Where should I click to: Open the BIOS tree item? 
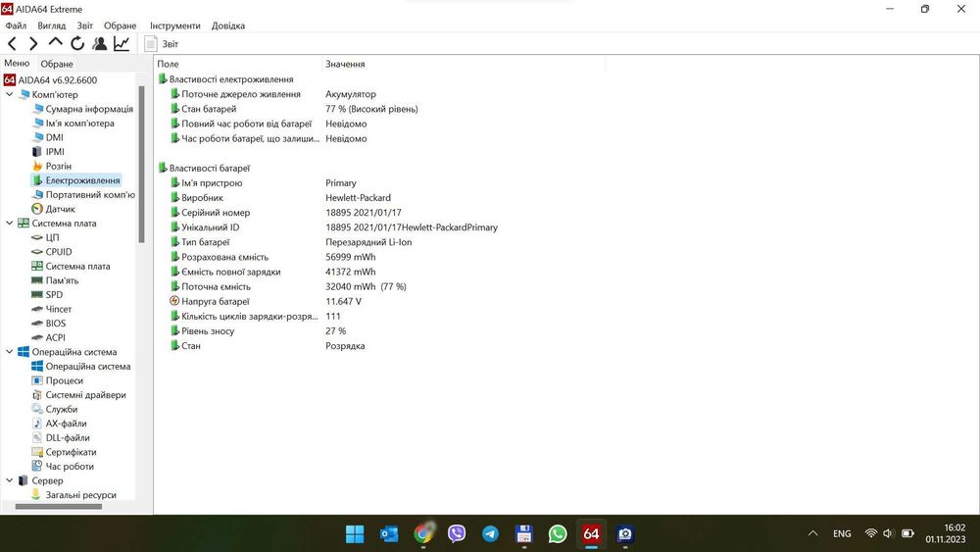click(49, 324)
